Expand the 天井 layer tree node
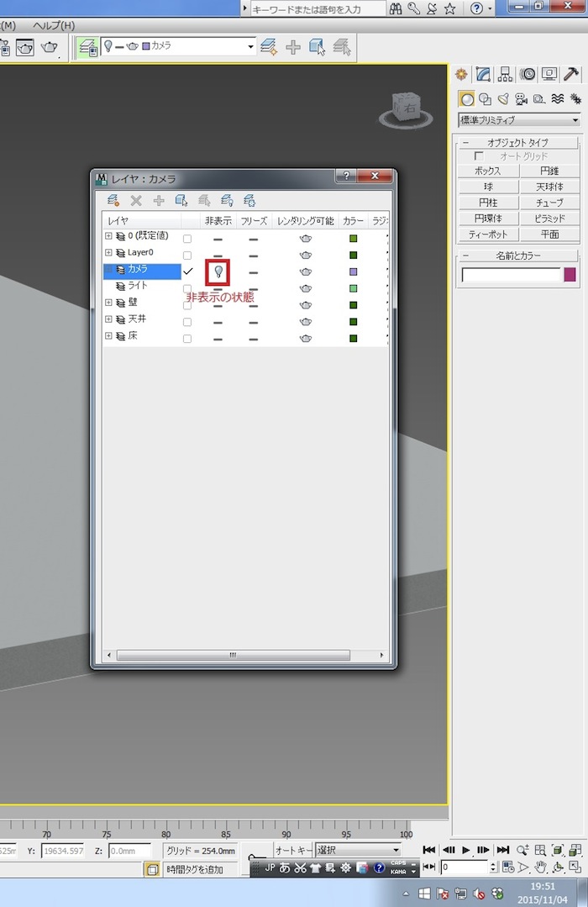Image resolution: width=588 pixels, height=907 pixels. coord(108,320)
